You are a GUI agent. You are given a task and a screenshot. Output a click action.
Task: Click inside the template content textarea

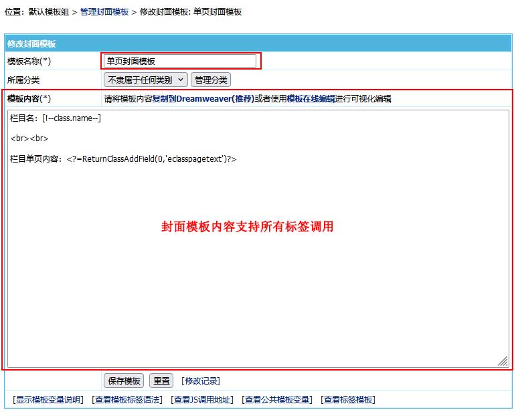(258, 281)
